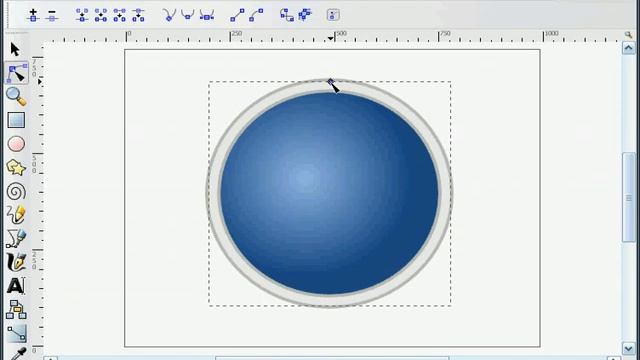
Task: Click the grey outer ring of circle
Action: point(213,193)
